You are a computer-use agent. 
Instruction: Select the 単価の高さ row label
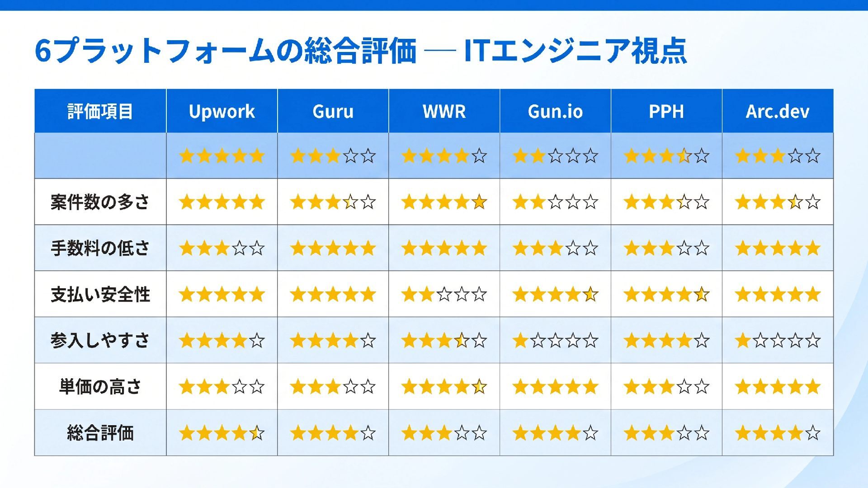pyautogui.click(x=100, y=387)
